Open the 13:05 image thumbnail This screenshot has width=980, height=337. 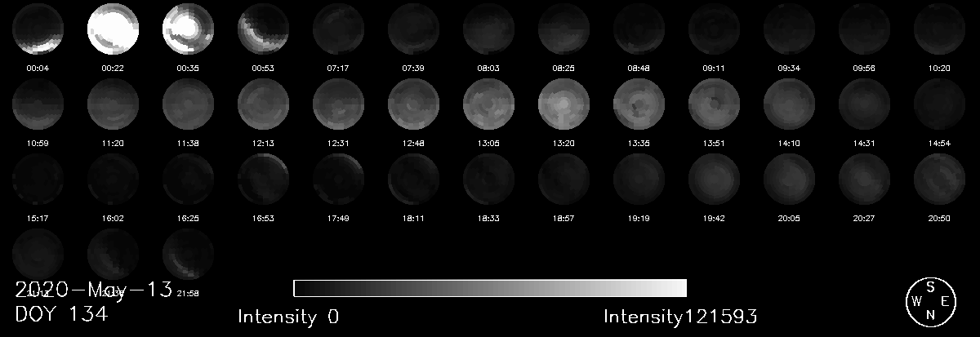click(488, 104)
